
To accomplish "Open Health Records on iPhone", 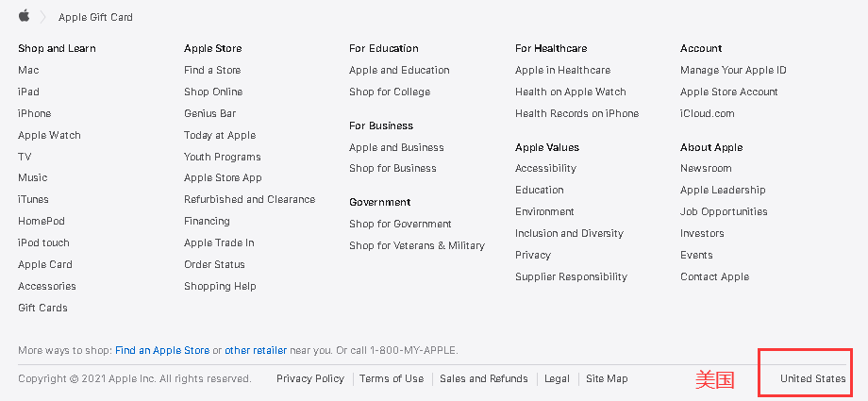I will tap(576, 113).
